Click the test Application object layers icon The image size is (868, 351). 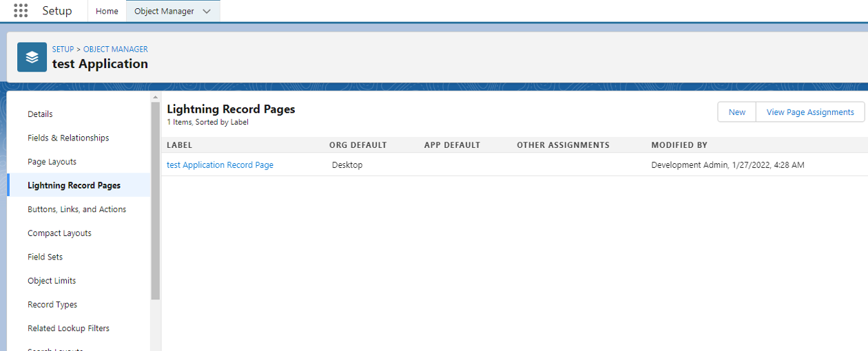point(32,57)
